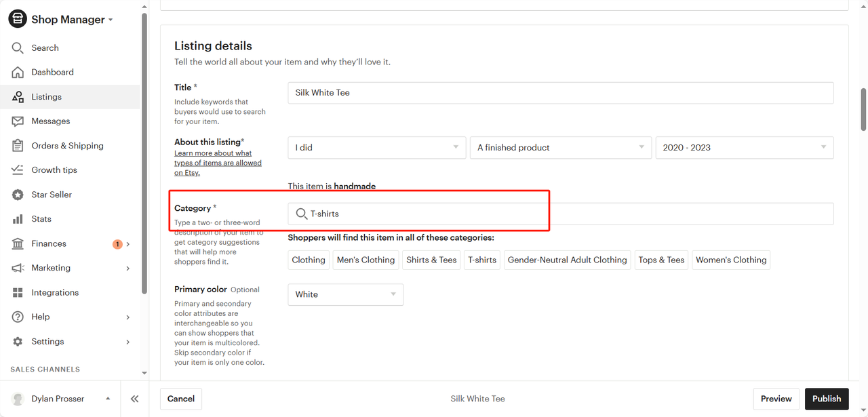
Task: Click the Etsy Shop Manager logo icon
Action: (x=18, y=19)
